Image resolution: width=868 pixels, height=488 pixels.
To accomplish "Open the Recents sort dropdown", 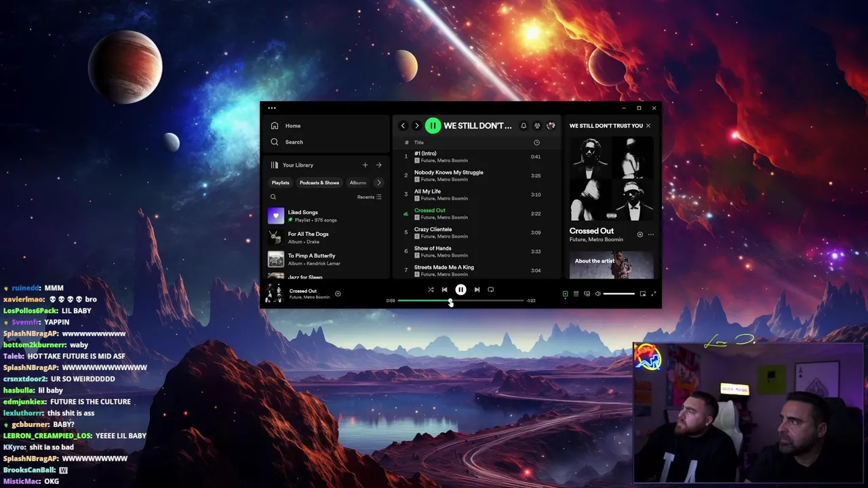I will click(x=370, y=197).
